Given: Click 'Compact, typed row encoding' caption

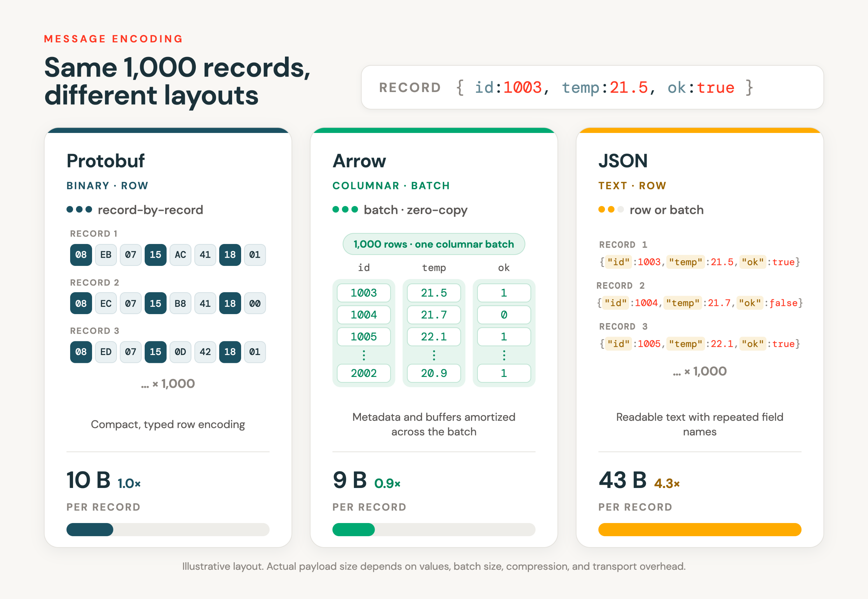Looking at the screenshot, I should pyautogui.click(x=168, y=425).
